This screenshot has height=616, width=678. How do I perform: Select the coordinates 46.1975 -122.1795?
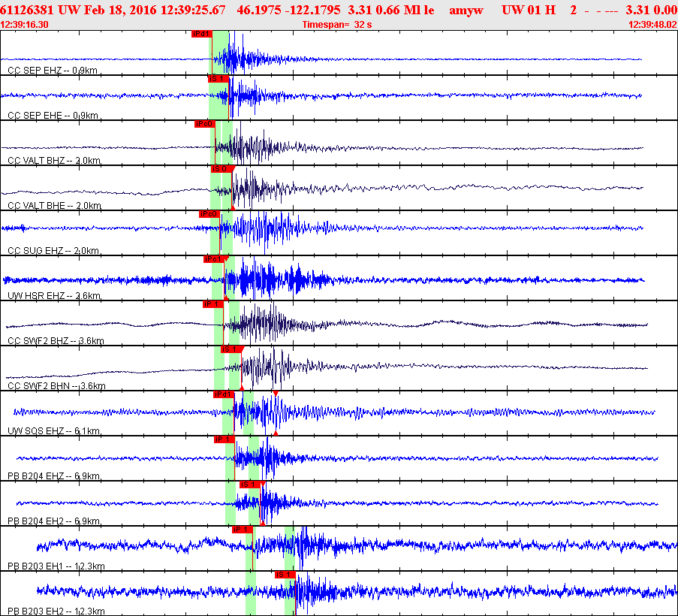pyautogui.click(x=288, y=10)
